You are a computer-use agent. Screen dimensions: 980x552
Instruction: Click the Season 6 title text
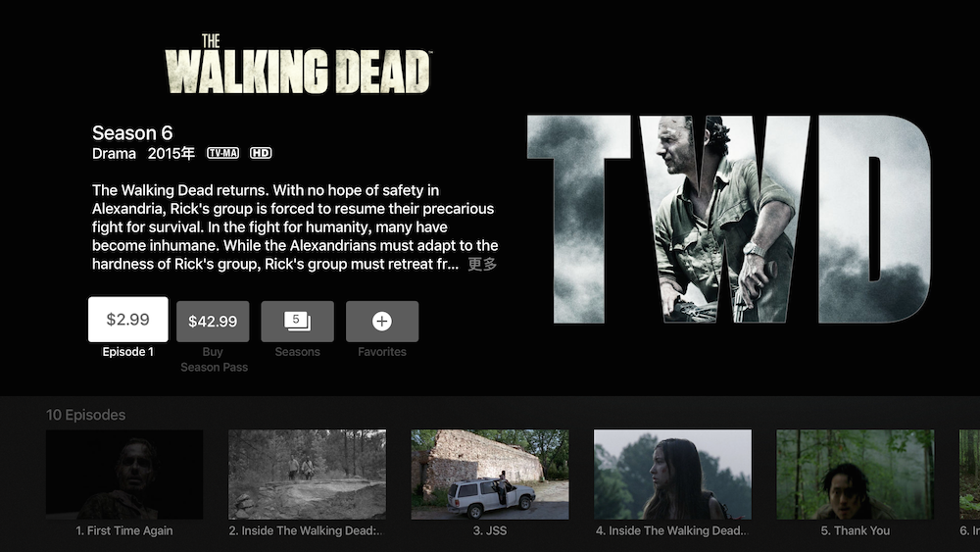click(x=132, y=132)
